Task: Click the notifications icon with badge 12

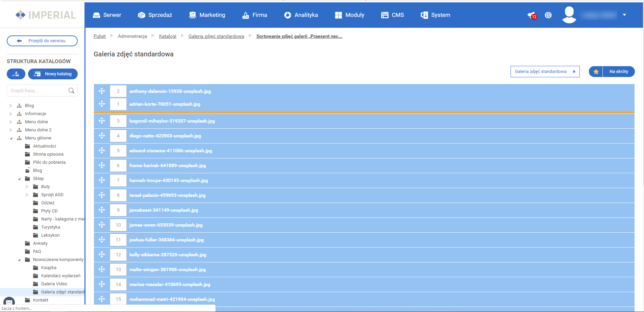Action: [x=531, y=15]
